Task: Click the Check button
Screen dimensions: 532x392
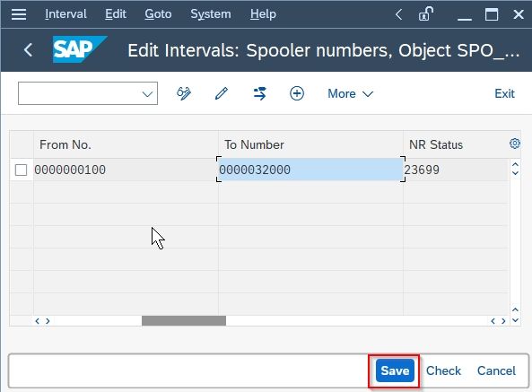Action: (443, 370)
